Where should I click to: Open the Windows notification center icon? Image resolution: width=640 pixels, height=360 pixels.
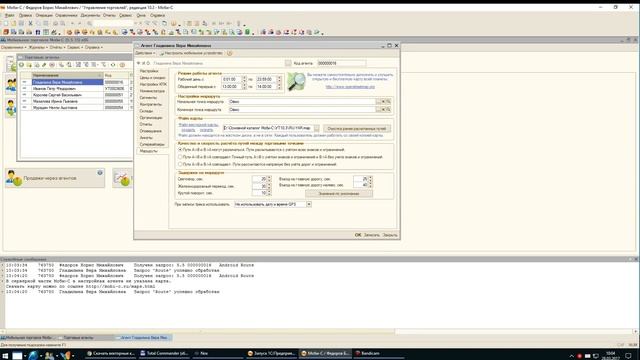pyautogui.click(x=629, y=356)
